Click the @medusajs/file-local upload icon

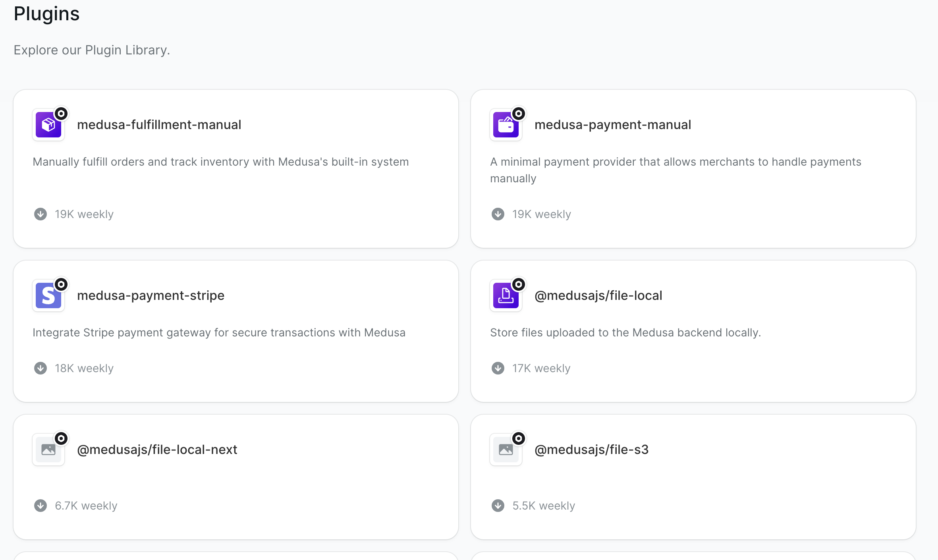click(x=506, y=295)
